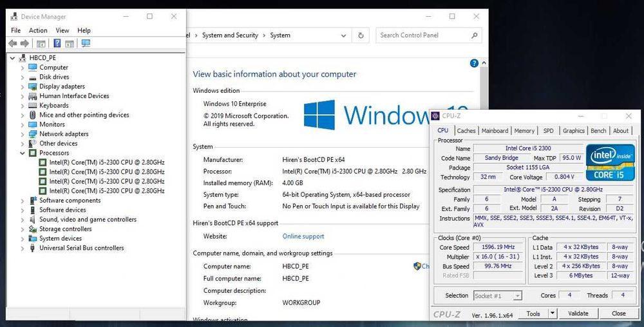
Task: Switch to the About tab in CPU-Z
Action: pyautogui.click(x=621, y=131)
